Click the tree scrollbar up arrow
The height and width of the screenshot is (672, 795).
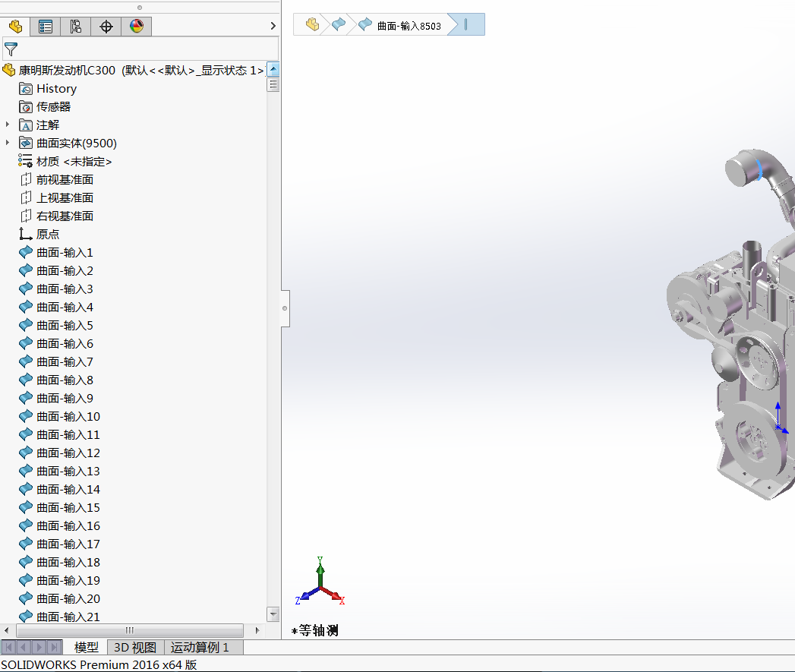pyautogui.click(x=273, y=69)
